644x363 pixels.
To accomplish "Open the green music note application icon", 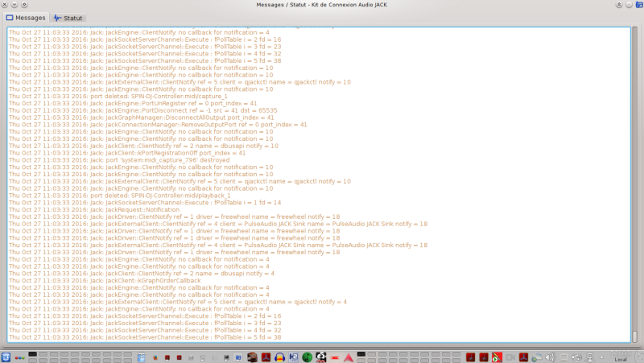I will [x=308, y=357].
